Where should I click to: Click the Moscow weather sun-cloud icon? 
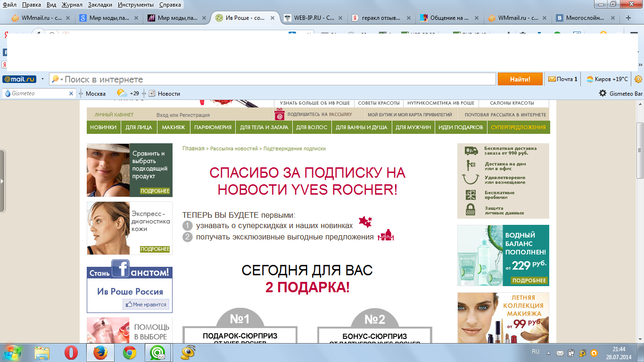pyautogui.click(x=122, y=93)
